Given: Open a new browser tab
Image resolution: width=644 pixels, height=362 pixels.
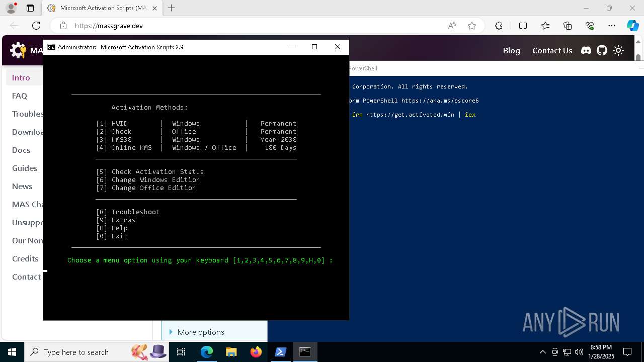Looking at the screenshot, I should pos(172,8).
